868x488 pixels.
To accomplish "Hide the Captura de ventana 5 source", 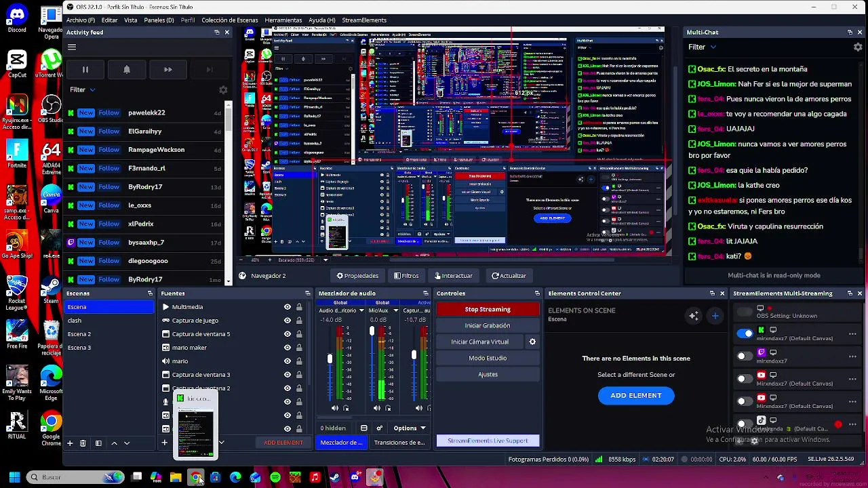I will [288, 334].
